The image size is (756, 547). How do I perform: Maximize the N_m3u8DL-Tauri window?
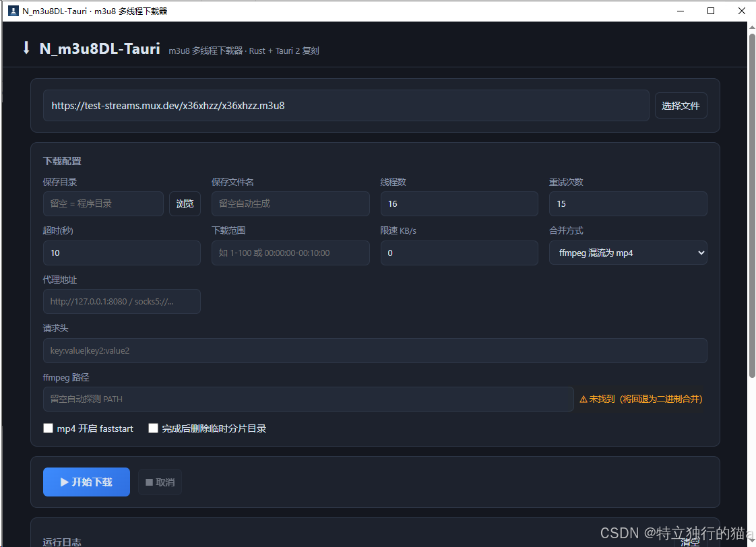[x=711, y=11]
